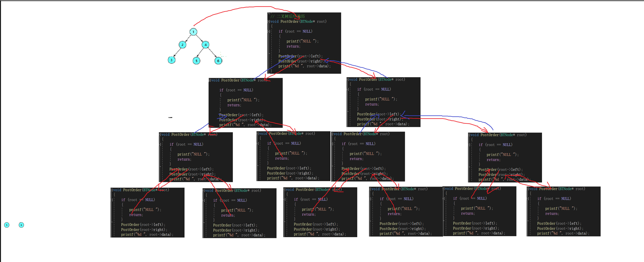Select node 5 under node 4 in the tree
Viewport: 644px width, 262px height.
coord(197,61)
